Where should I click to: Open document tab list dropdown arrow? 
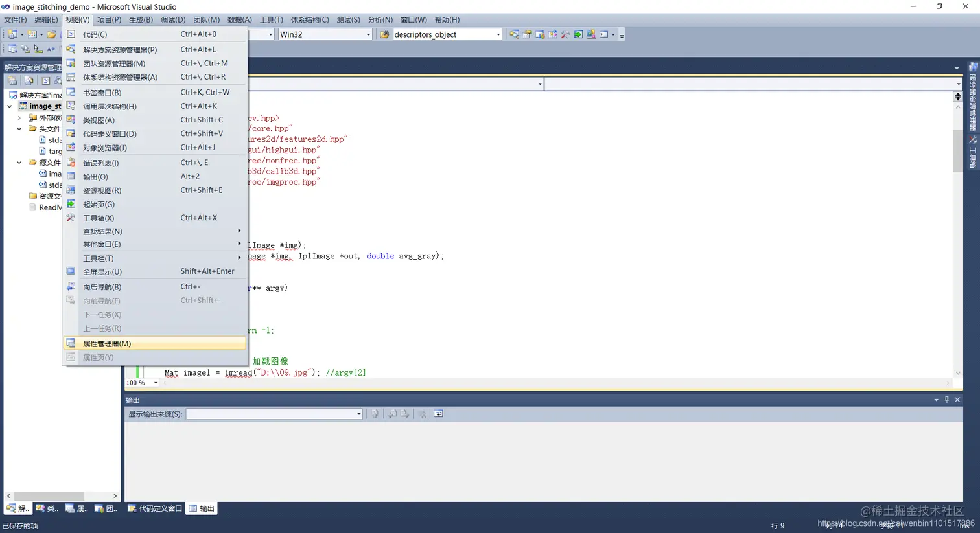click(x=957, y=68)
